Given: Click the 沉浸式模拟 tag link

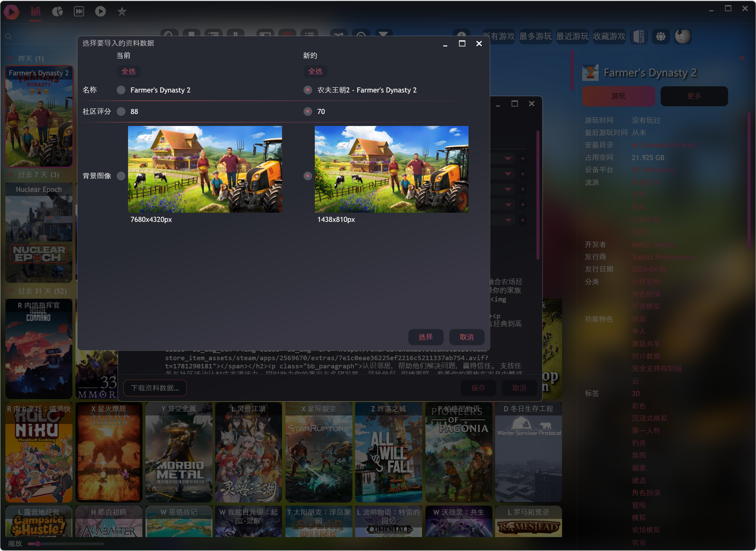Looking at the screenshot, I should point(649,418).
